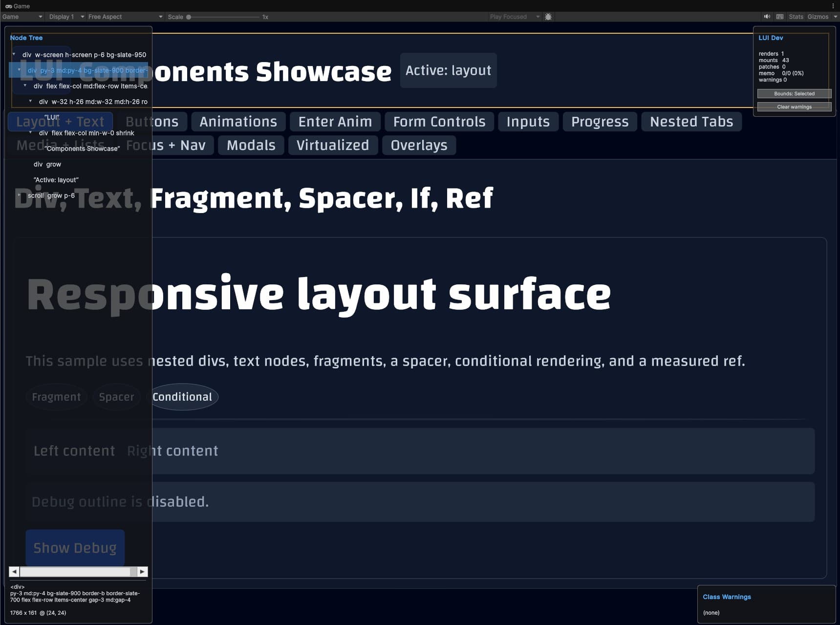Select the Layout + Text tab
This screenshot has width=840, height=625.
[60, 121]
